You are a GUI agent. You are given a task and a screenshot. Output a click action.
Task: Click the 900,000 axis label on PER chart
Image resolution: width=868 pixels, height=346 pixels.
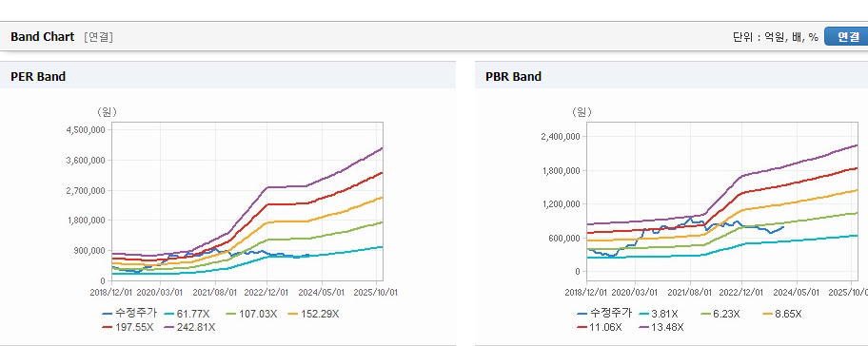coord(90,250)
